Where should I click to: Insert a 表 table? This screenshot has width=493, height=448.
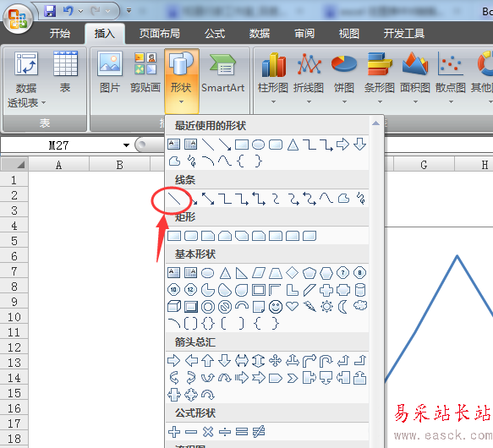[x=65, y=73]
